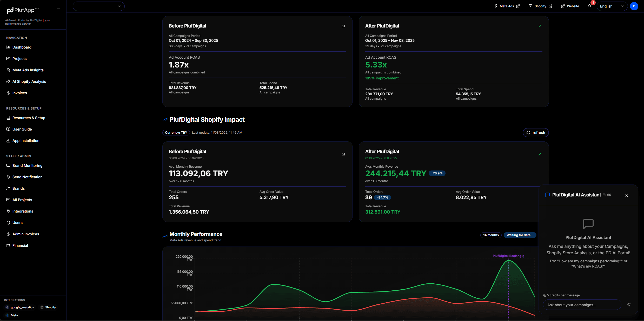
Task: Open the Meta Ads external link
Action: tap(507, 6)
